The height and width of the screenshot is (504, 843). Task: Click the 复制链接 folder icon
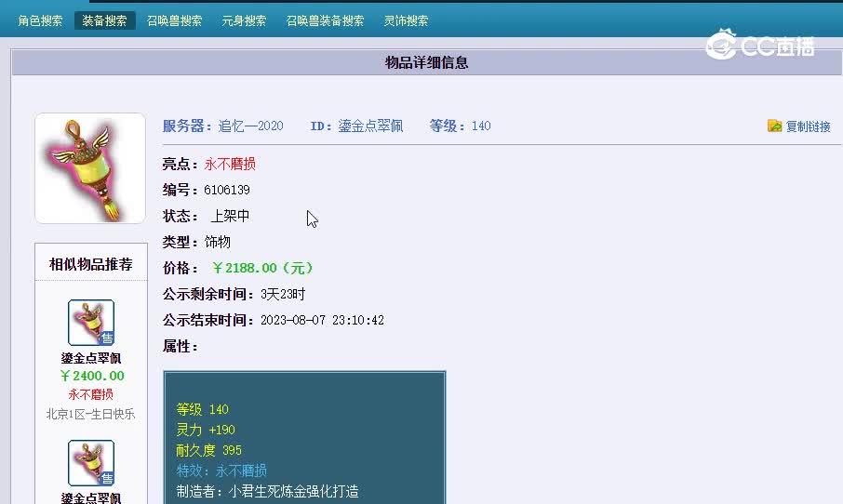pyautogui.click(x=775, y=126)
